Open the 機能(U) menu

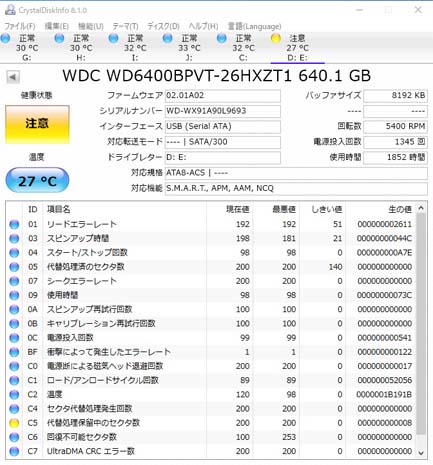click(91, 26)
